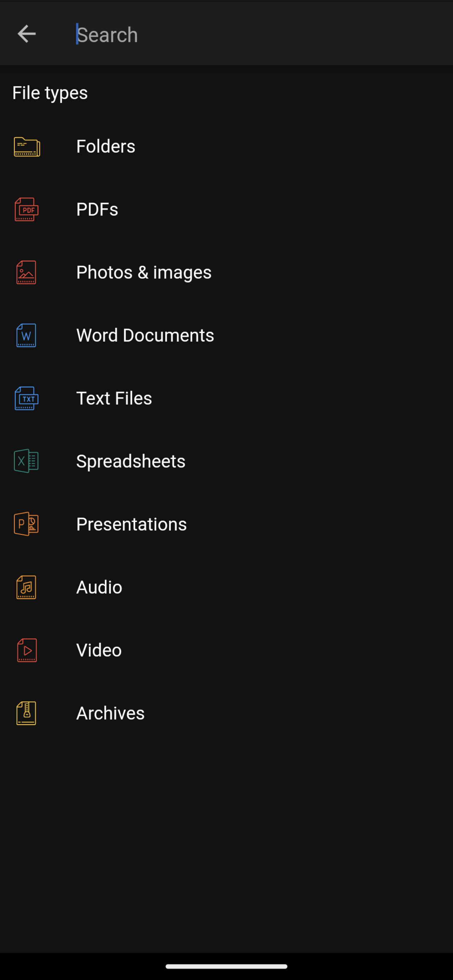Tap the TXT text file icon
Screen dimensions: 453x980
tap(26, 398)
